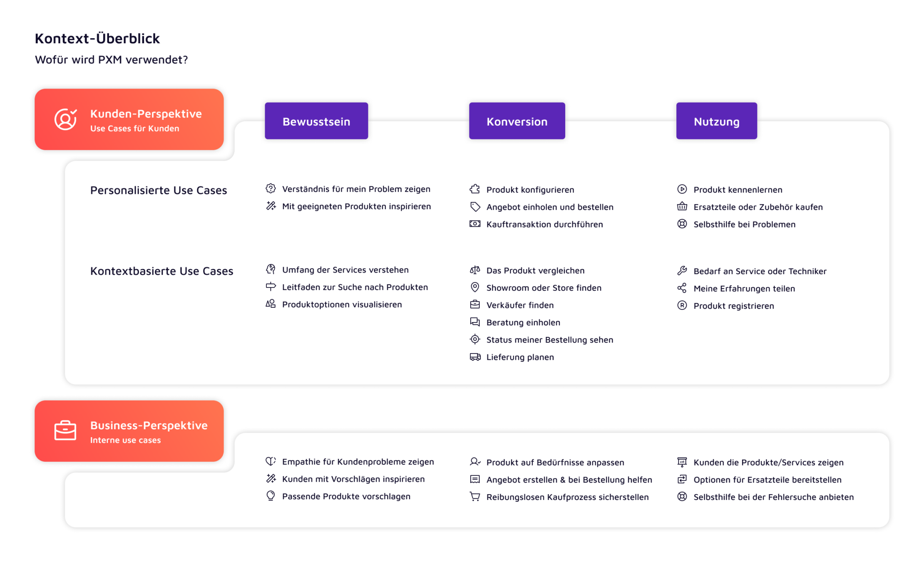Click the price tag icon for Angebot einholen
The width and height of the screenshot is (924, 562).
tap(475, 207)
